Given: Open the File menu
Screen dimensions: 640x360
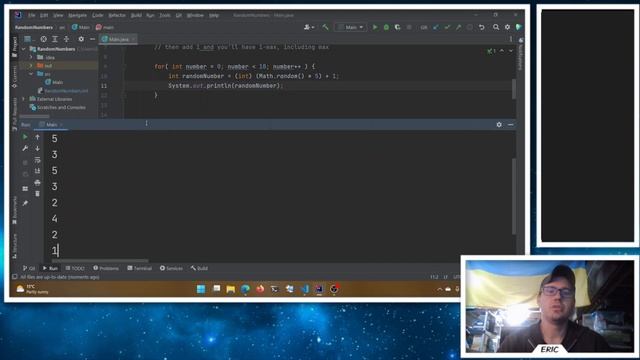Looking at the screenshot, I should [31, 15].
